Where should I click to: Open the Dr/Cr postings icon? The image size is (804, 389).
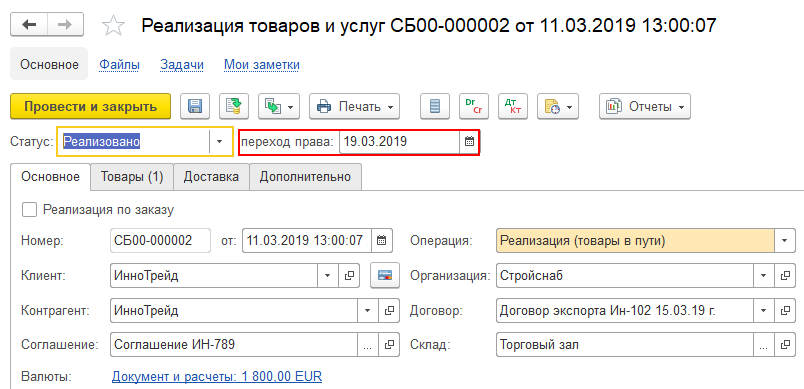[x=474, y=106]
